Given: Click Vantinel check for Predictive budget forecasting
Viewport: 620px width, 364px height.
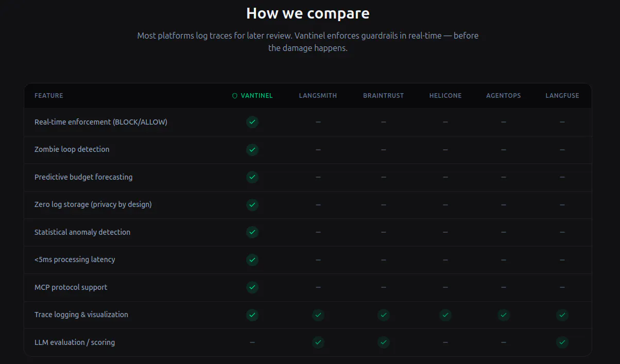Looking at the screenshot, I should click(252, 177).
